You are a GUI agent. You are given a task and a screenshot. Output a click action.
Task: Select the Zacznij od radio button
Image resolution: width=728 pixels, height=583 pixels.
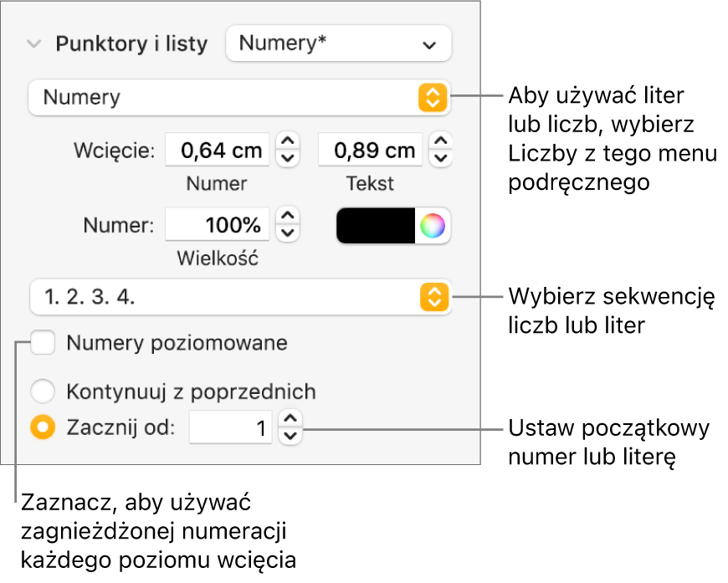click(43, 427)
